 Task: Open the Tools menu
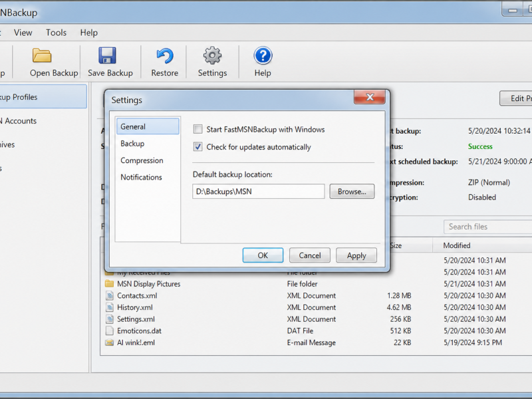(x=56, y=33)
